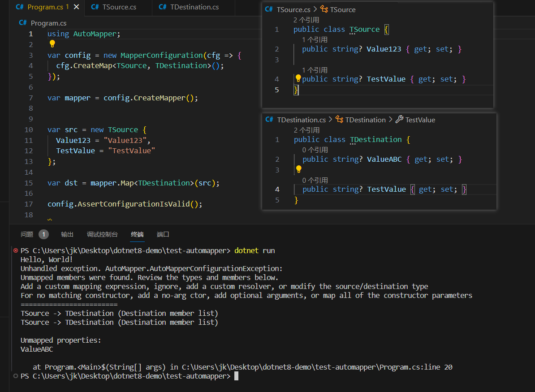Click '0 个引用' above TDestination TestValue
This screenshot has width=535, height=392.
tap(315, 180)
